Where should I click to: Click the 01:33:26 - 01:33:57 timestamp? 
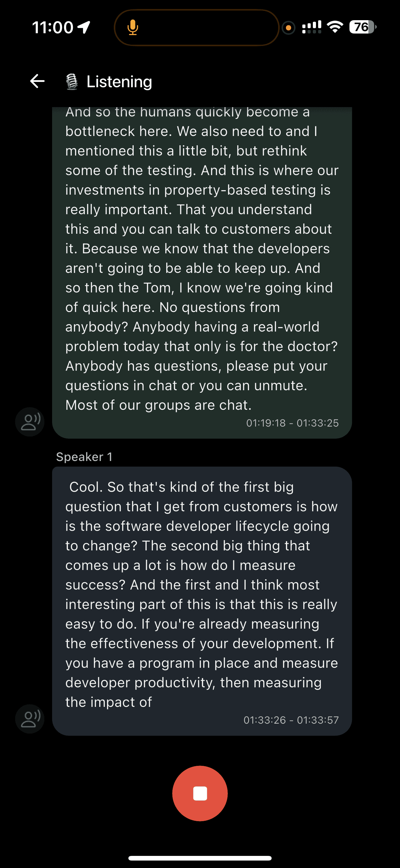point(291,720)
